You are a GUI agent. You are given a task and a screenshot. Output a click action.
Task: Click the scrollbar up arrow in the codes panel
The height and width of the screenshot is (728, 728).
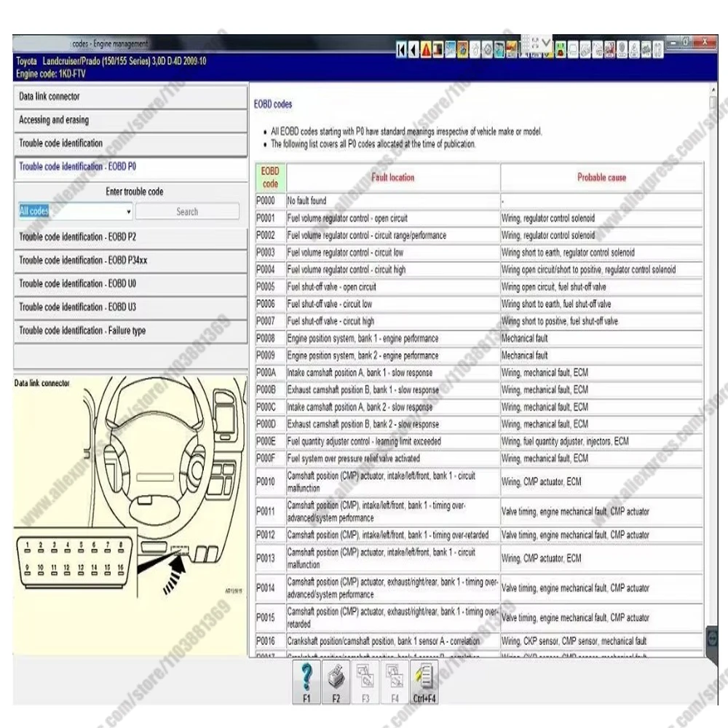(x=713, y=89)
